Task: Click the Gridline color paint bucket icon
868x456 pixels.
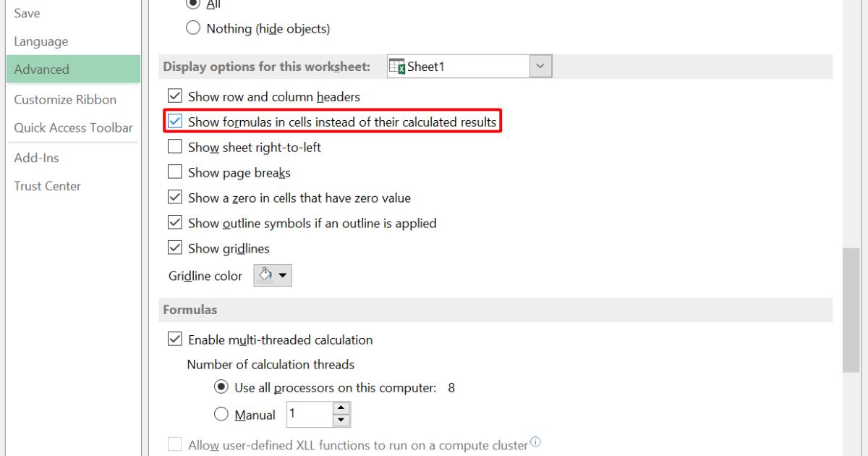Action: (x=265, y=275)
